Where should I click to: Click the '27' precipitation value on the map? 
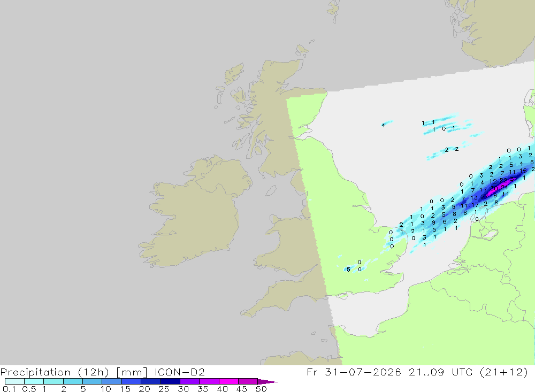pyautogui.click(x=484, y=196)
